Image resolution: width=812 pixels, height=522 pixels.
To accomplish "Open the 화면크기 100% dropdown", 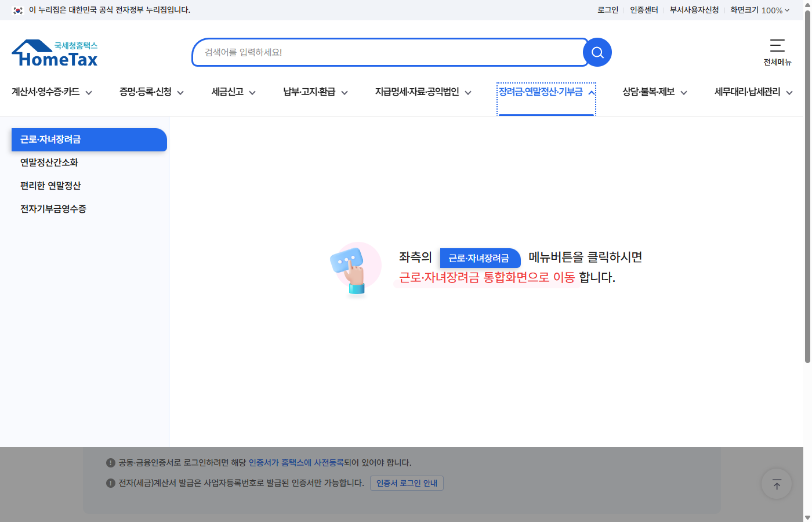I will point(758,10).
